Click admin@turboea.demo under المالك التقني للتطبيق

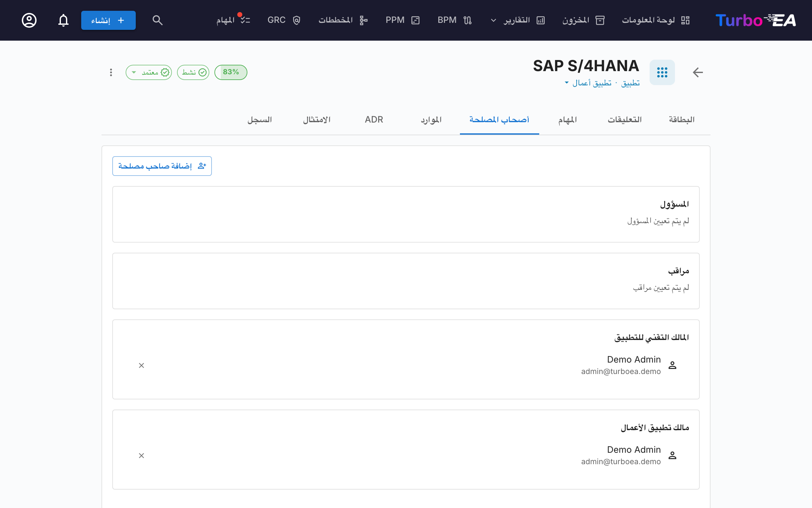point(621,371)
